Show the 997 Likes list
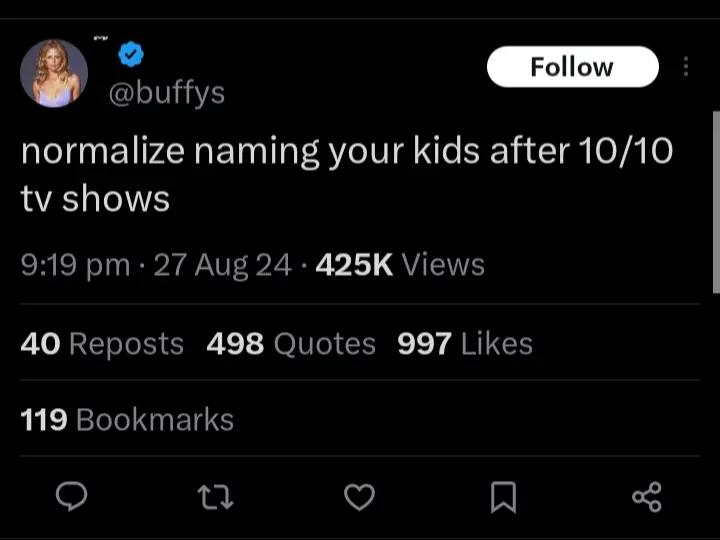720x540 pixels. click(465, 343)
